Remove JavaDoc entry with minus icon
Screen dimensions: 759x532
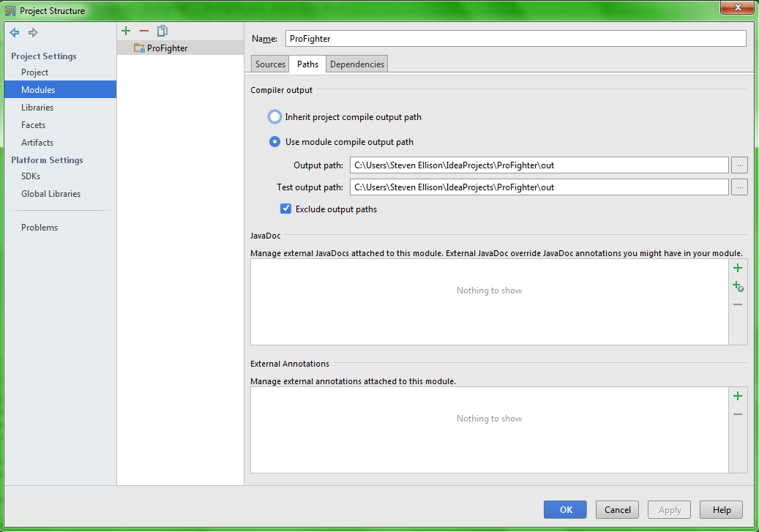pyautogui.click(x=738, y=304)
